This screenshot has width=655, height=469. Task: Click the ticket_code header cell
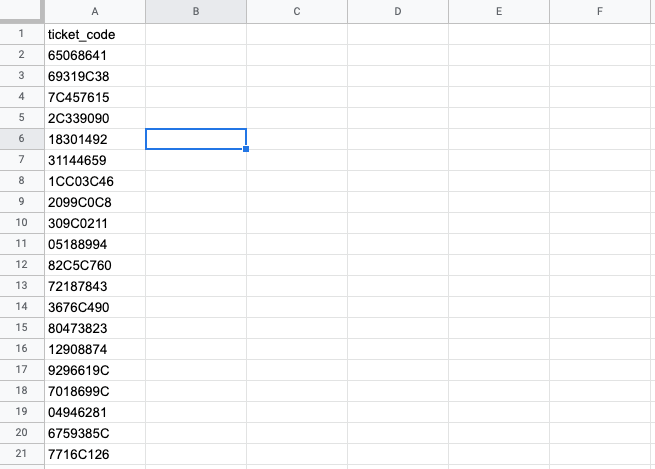[x=95, y=34]
